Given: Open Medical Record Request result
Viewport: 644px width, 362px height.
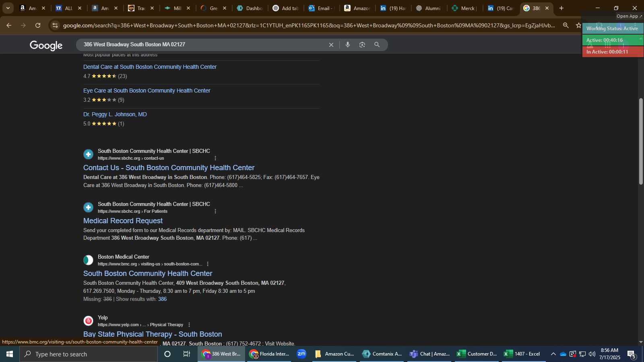Looking at the screenshot, I should (123, 221).
